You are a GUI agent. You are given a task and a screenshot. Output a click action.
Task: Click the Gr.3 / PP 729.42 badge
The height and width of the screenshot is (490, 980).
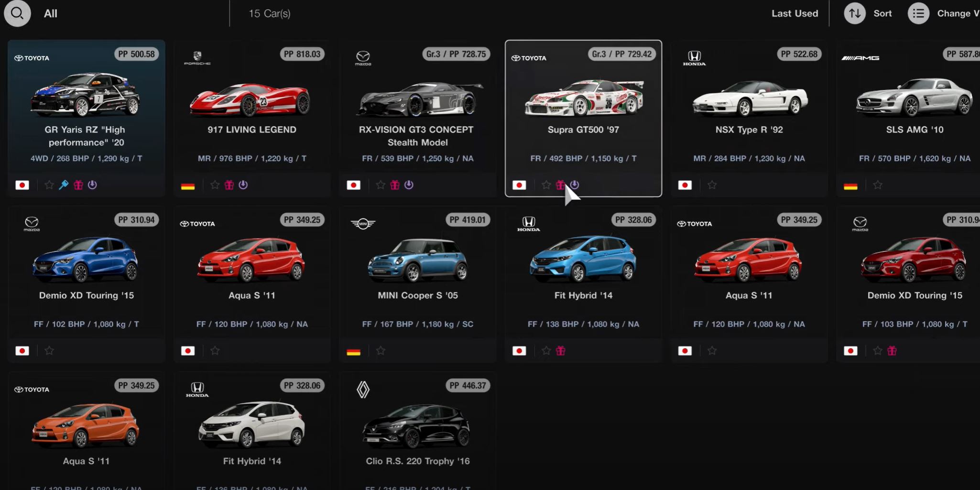tap(621, 54)
